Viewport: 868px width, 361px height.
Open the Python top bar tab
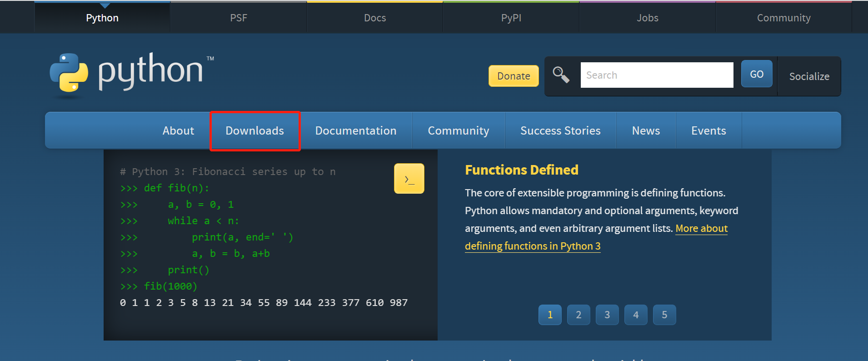[x=102, y=18]
